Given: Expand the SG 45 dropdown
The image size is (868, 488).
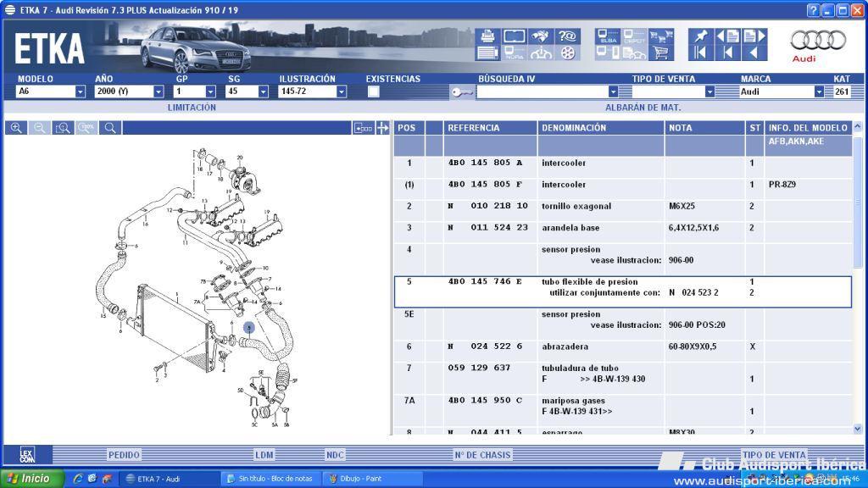Looking at the screenshot, I should tap(263, 91).
